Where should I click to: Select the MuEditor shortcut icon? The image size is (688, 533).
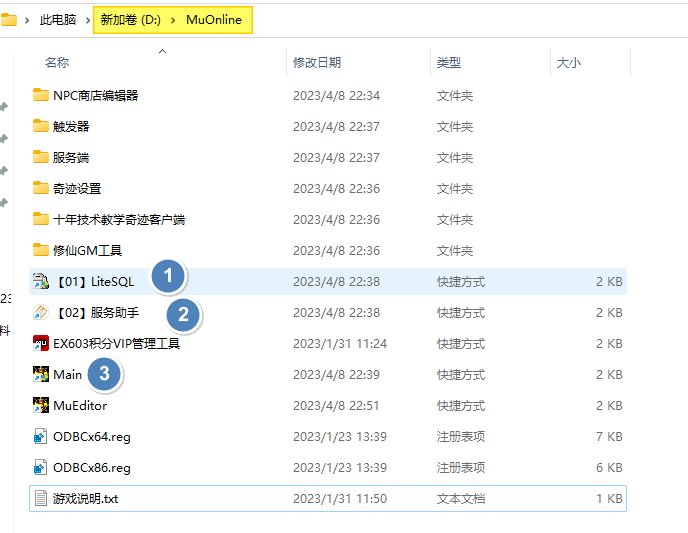[x=41, y=405]
